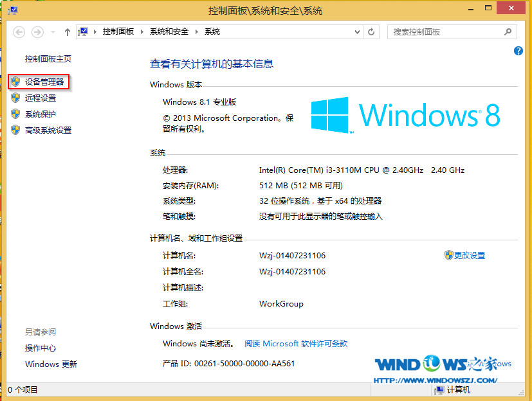Refresh the address bar view
This screenshot has height=401, width=532.
[x=371, y=31]
